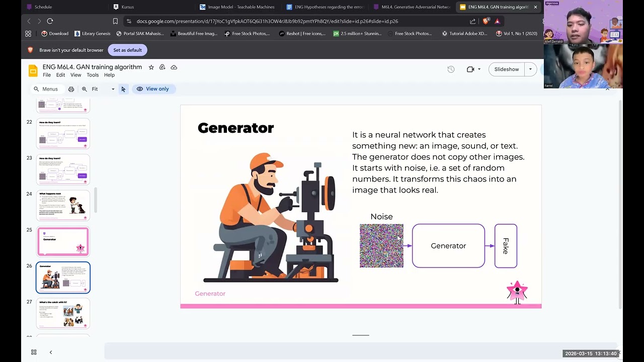Click the View only mode button
This screenshot has width=644, height=362.
[153, 89]
